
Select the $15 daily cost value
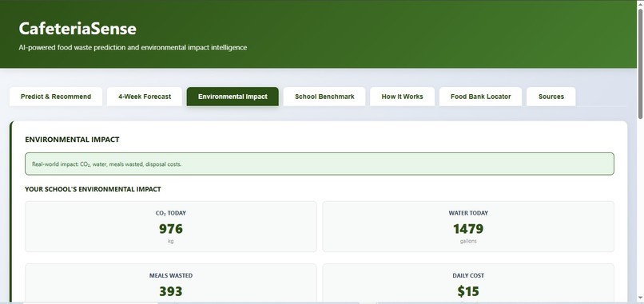[468, 291]
